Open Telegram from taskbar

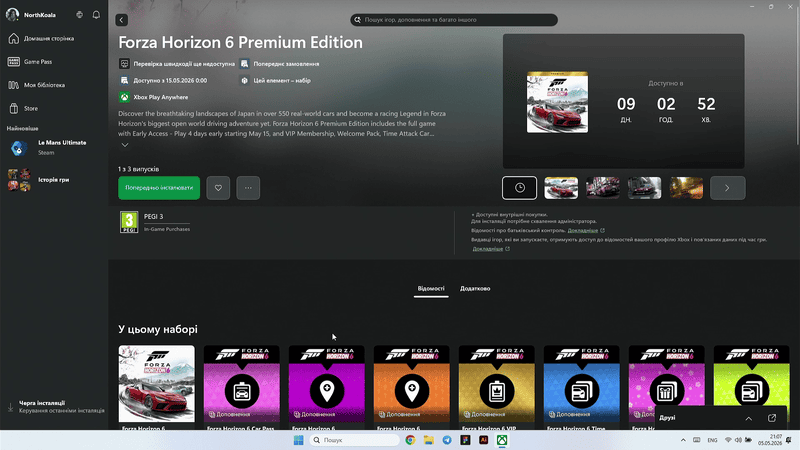447,440
